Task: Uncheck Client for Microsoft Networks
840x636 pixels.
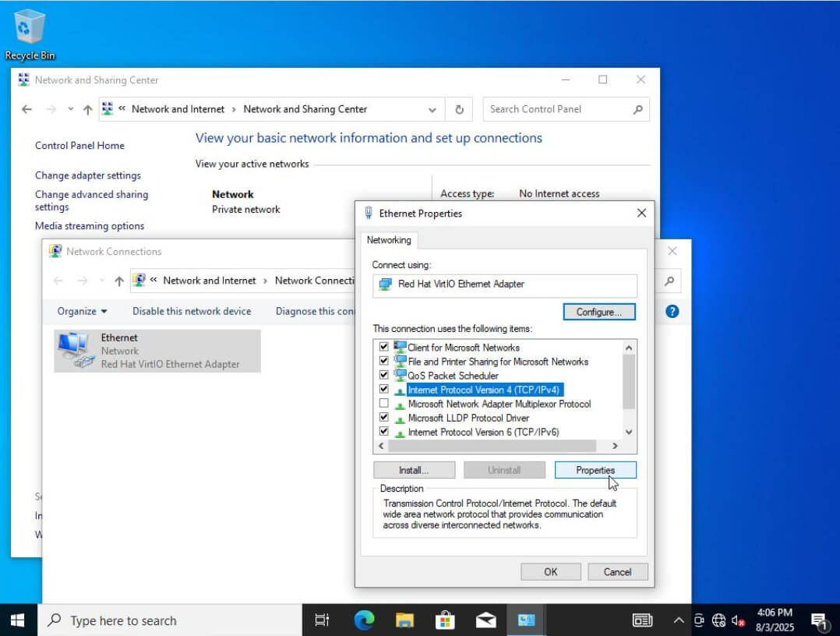Action: click(x=383, y=347)
